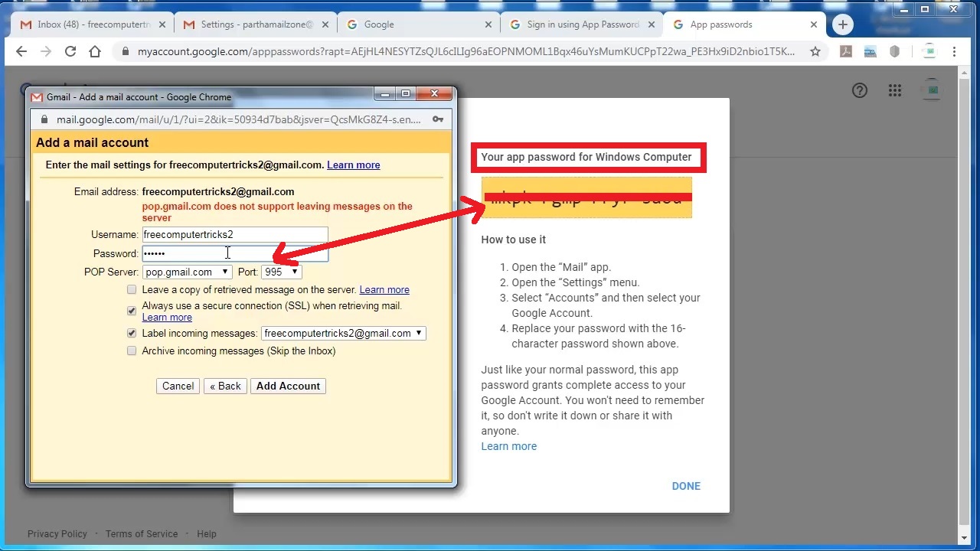This screenshot has width=980, height=551.
Task: Close the App passwords tab
Action: click(x=814, y=24)
